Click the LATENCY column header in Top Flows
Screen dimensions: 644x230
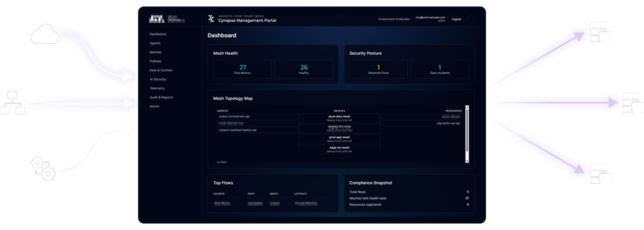pos(300,194)
